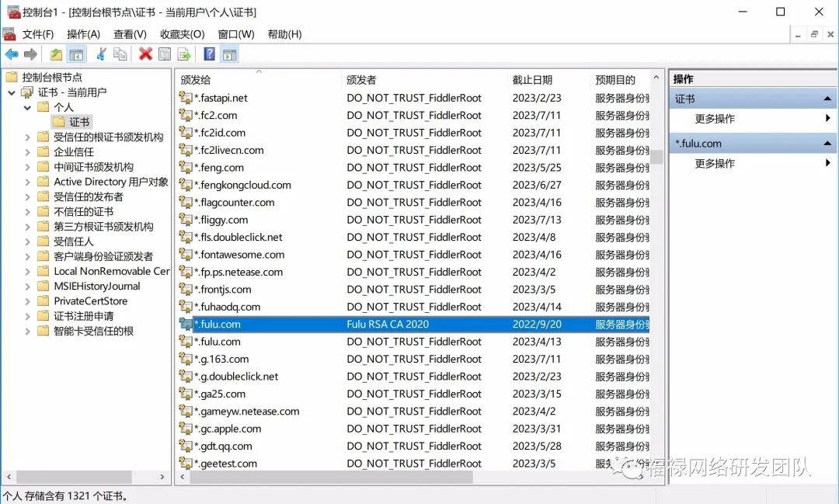Viewport: 839px width, 504px height.
Task: Open the 查看(V) menu
Action: click(x=130, y=34)
